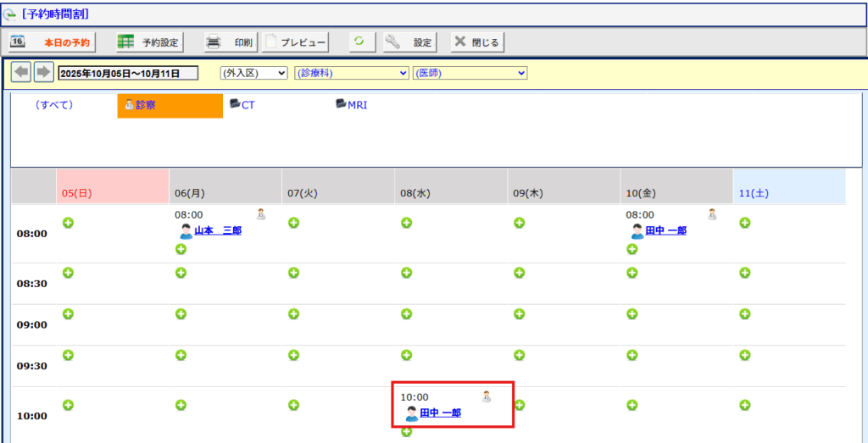
Task: Add appointment on Sunday 05 at 08:00
Action: click(68, 223)
